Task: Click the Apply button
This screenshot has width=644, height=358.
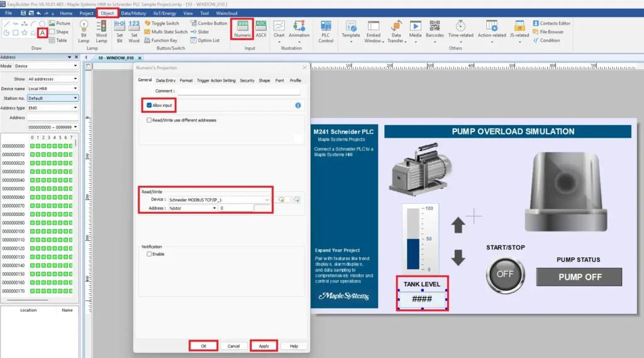Action: (264, 346)
